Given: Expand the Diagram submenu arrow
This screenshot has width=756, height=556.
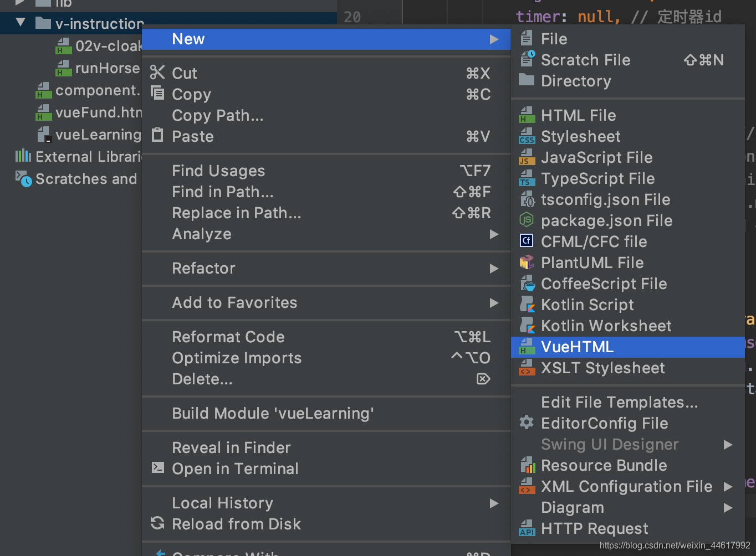Looking at the screenshot, I should [728, 508].
